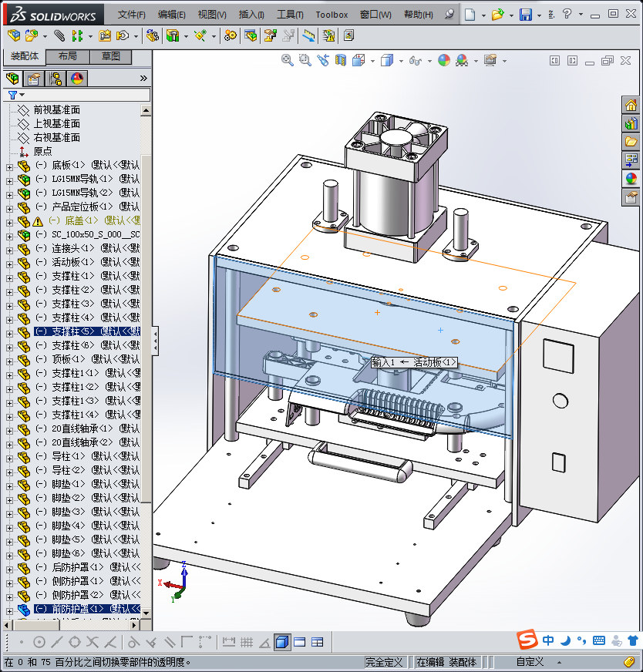Viewport: 643px width, 672px height.
Task: Click the Appearances sphere in task pane
Action: click(x=631, y=179)
